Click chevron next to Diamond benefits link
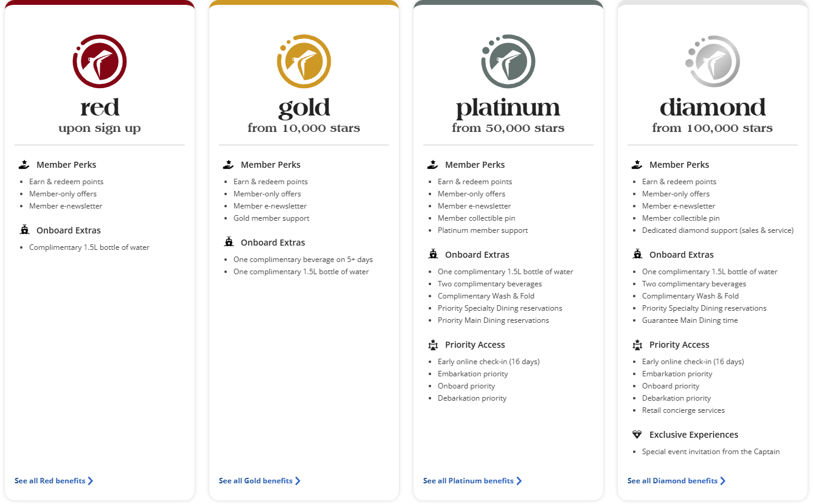The height and width of the screenshot is (504, 813). [x=723, y=481]
